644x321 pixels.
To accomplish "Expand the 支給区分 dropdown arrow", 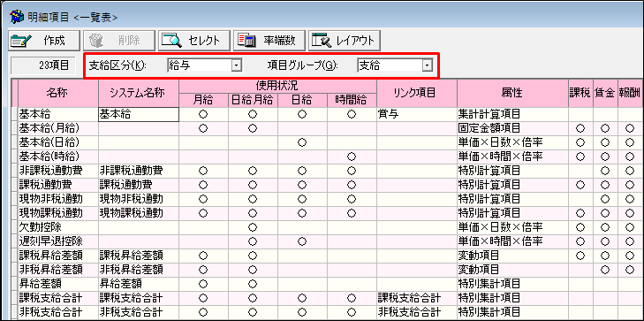I will pyautogui.click(x=236, y=65).
